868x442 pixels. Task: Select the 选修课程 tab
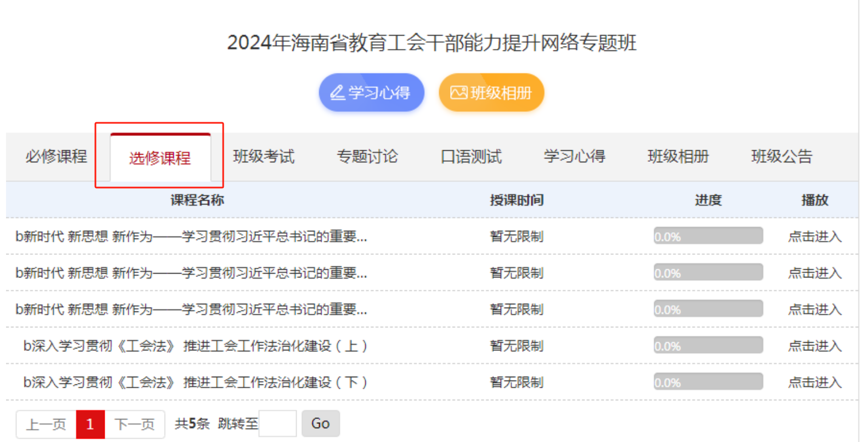click(x=160, y=158)
